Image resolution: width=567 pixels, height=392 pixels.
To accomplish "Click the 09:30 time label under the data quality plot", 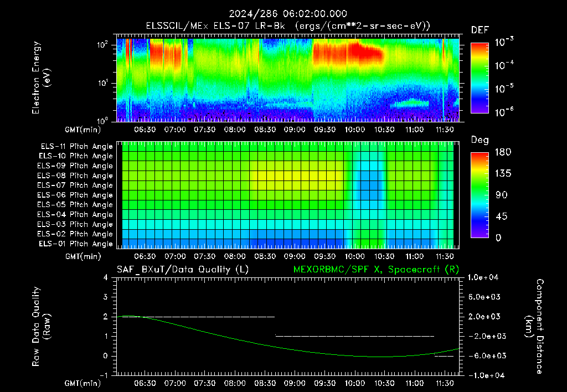I will [x=324, y=383].
